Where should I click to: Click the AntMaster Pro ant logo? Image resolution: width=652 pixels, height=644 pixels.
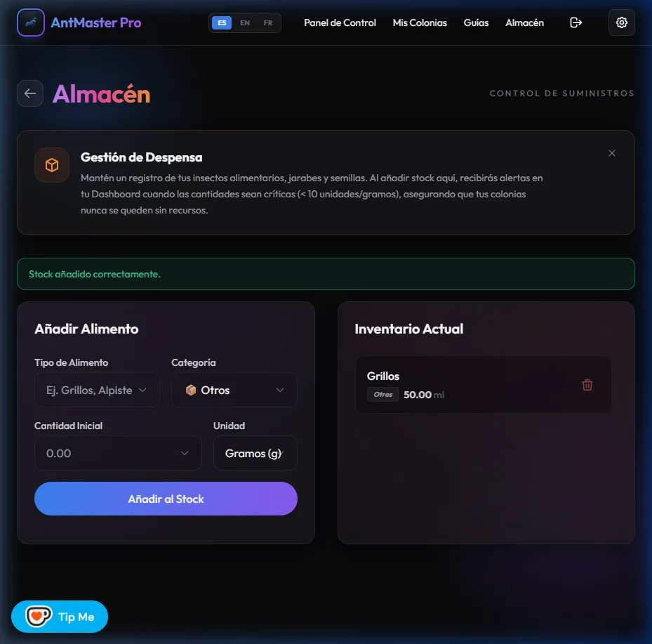pos(30,22)
